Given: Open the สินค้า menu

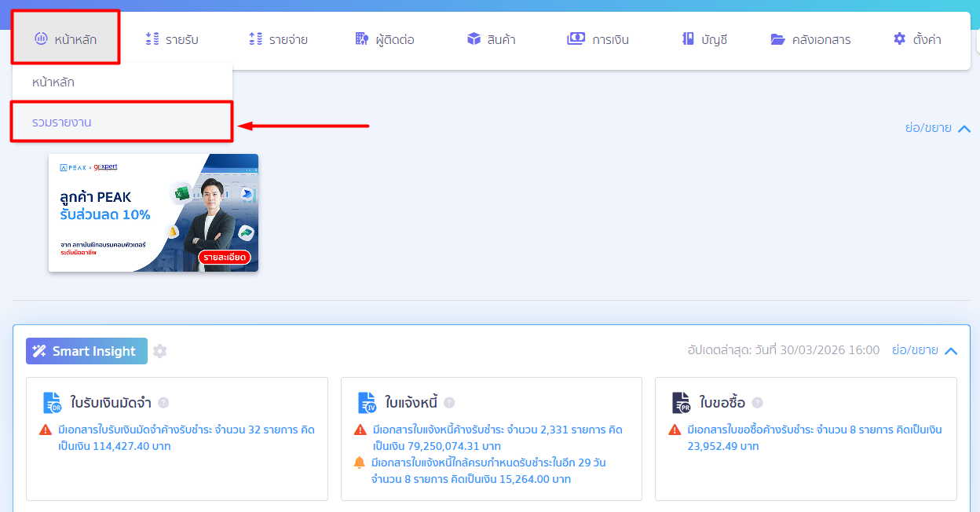Looking at the screenshot, I should point(491,39).
